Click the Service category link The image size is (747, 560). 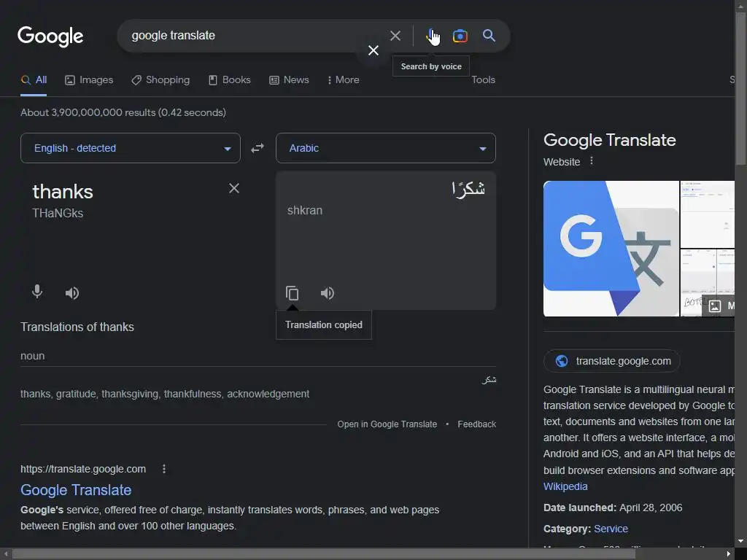[611, 529]
